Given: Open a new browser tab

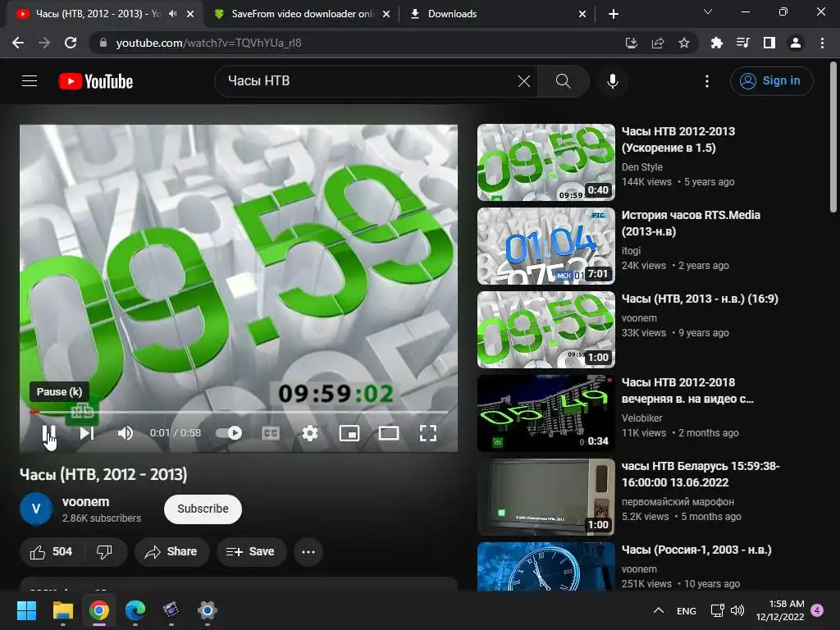Looking at the screenshot, I should pos(614,14).
